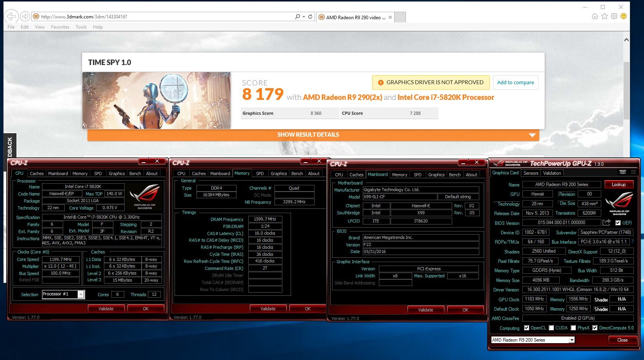644x360 pixels.
Task: Toggle the UEFI checkbox in GPU-Z
Action: coord(618,223)
